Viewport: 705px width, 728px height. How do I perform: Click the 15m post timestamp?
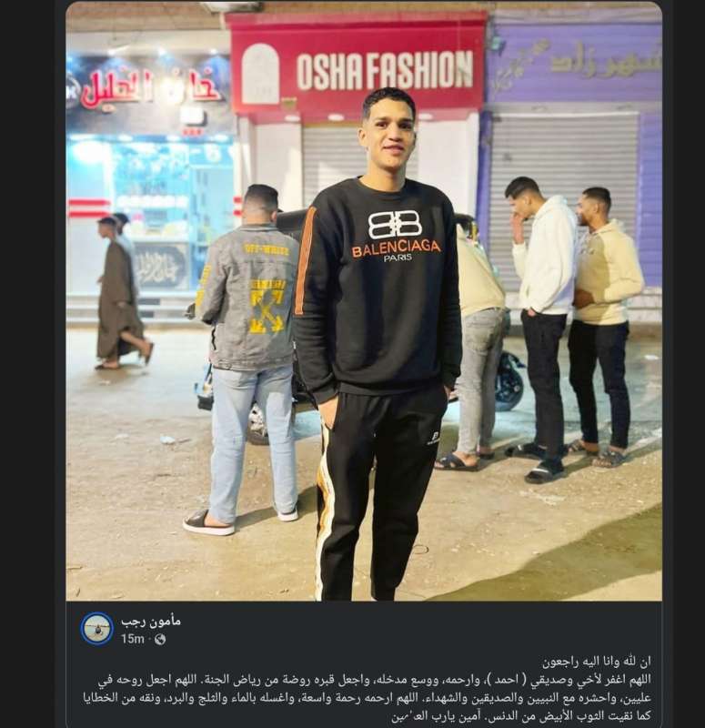(133, 640)
